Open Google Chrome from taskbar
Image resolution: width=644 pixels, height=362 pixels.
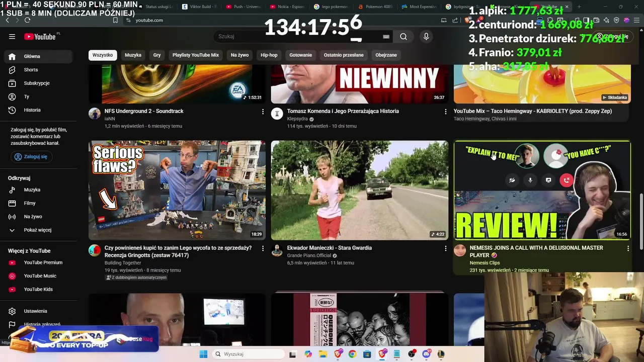pos(352,354)
